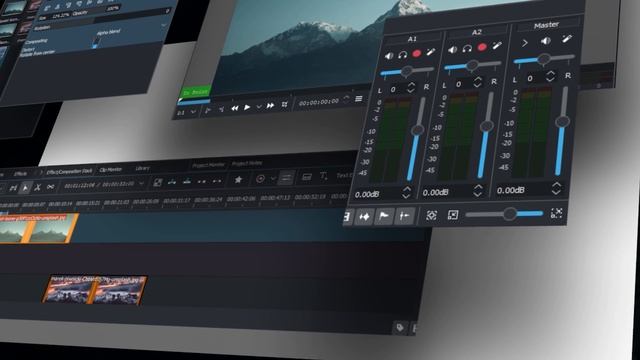This screenshot has width=640, height=360.
Task: Click the A1 vertical volume fader
Action: pos(416,139)
